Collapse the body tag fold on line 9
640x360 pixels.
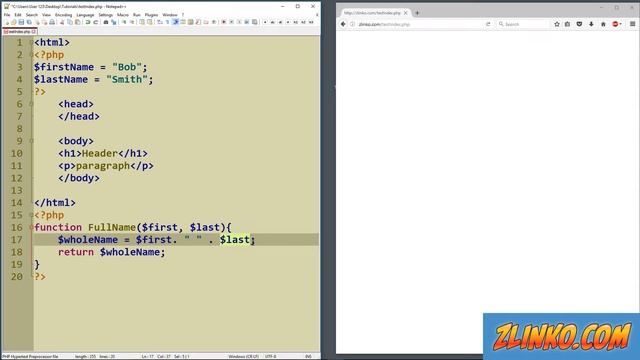point(31,141)
